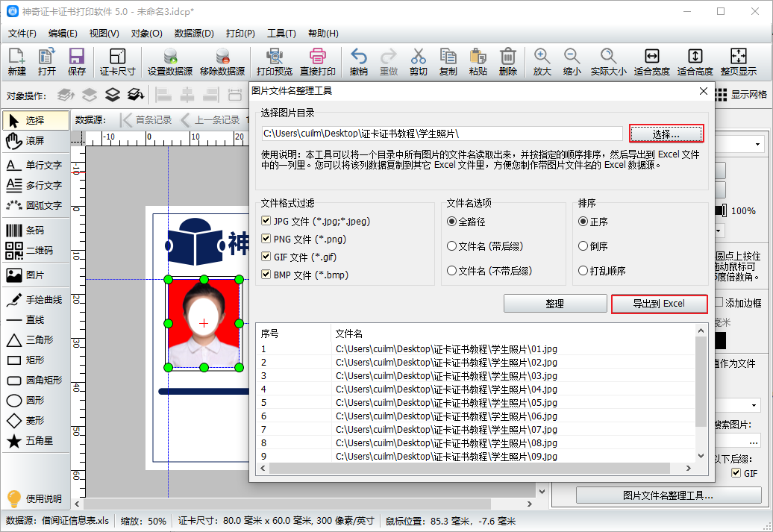Click the 放大 zoom in icon

point(542,62)
